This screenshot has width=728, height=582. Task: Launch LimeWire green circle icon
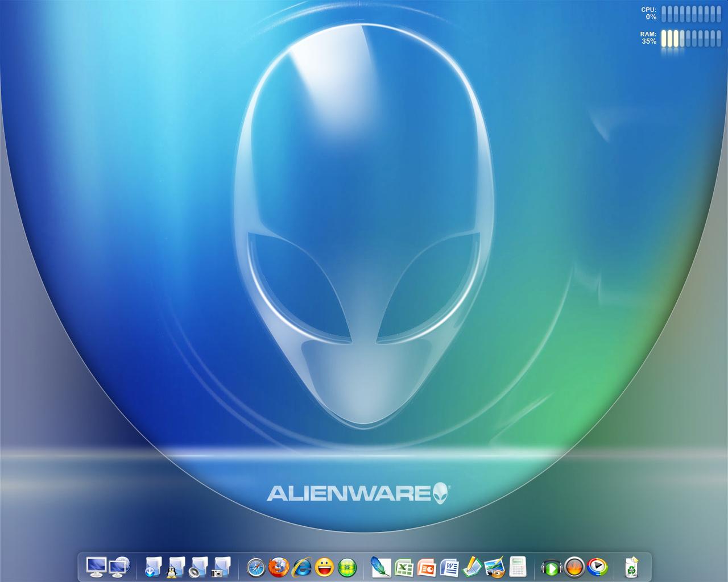[x=346, y=567]
